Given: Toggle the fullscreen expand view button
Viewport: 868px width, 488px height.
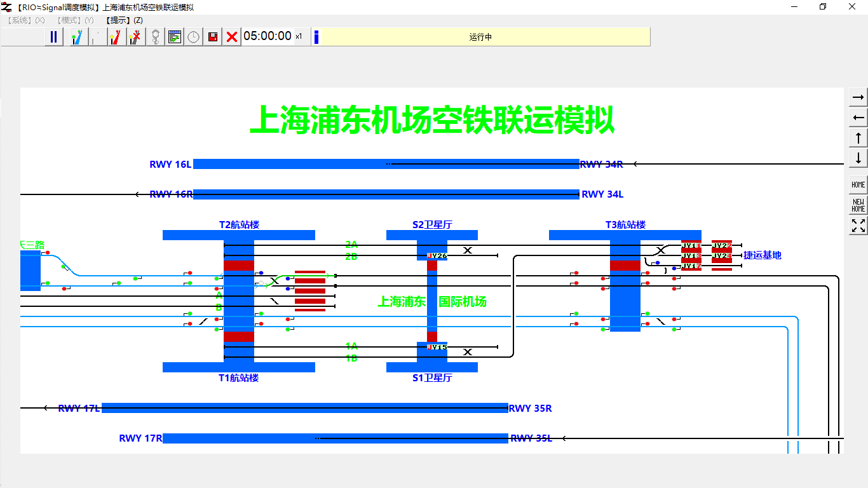Looking at the screenshot, I should pyautogui.click(x=858, y=226).
